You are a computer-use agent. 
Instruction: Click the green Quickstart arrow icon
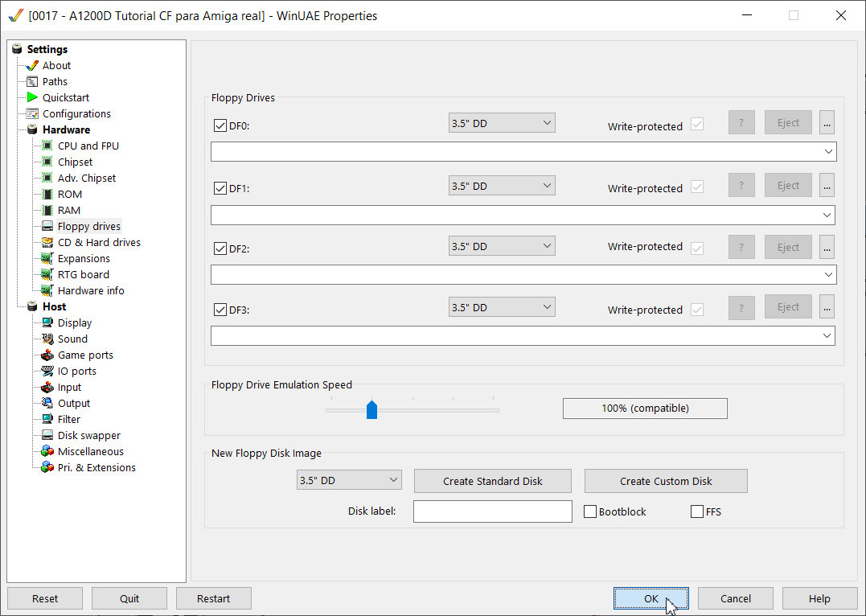[32, 97]
